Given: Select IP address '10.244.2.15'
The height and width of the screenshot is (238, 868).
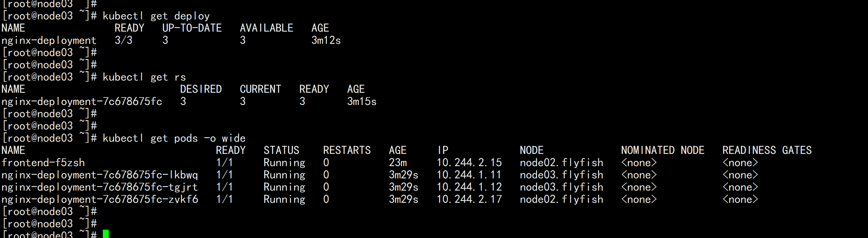Looking at the screenshot, I should 469,163.
